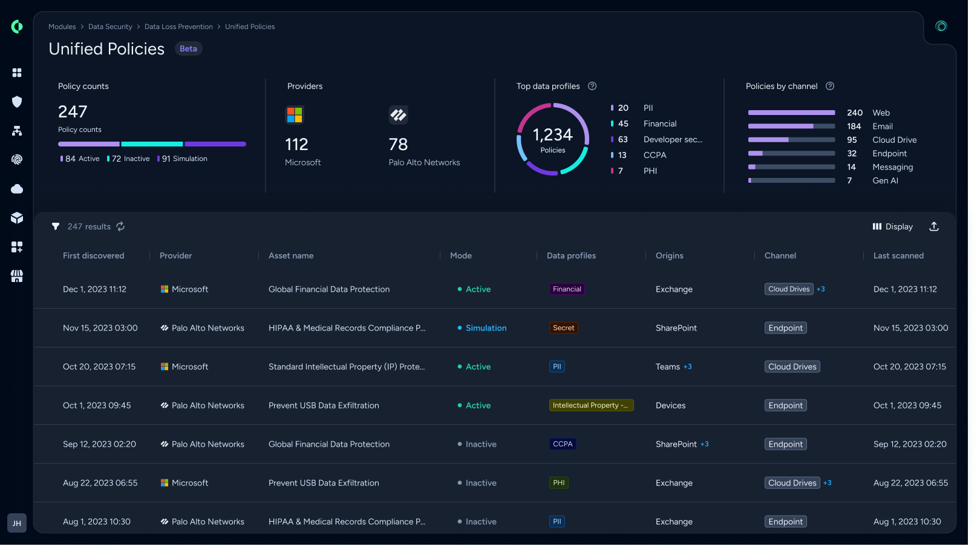Sort by Provider column header
Screen dimensions: 980x552
click(178, 259)
